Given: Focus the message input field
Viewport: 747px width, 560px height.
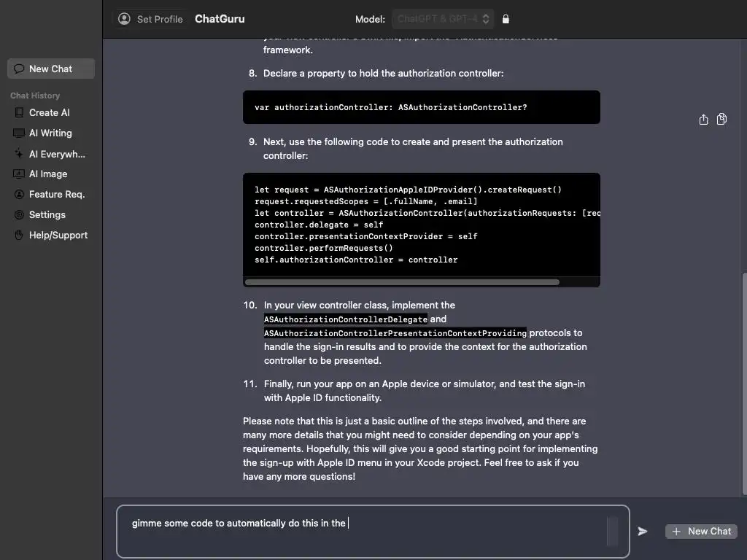Looking at the screenshot, I should click(373, 532).
